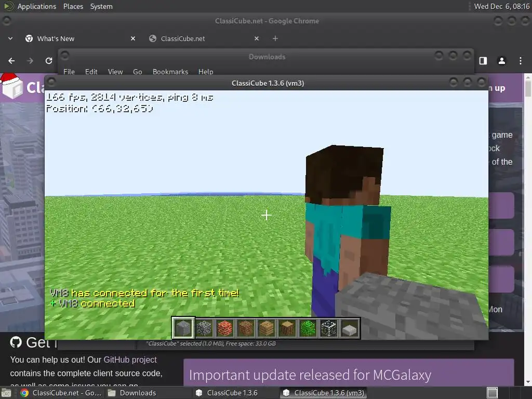Open the Bookmarks menu in Downloads window

coord(170,72)
